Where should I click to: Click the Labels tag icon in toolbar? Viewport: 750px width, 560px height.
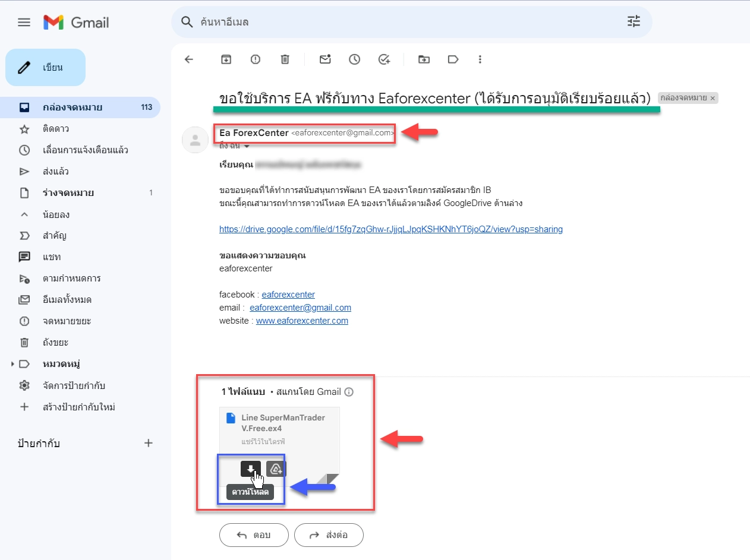(x=453, y=59)
